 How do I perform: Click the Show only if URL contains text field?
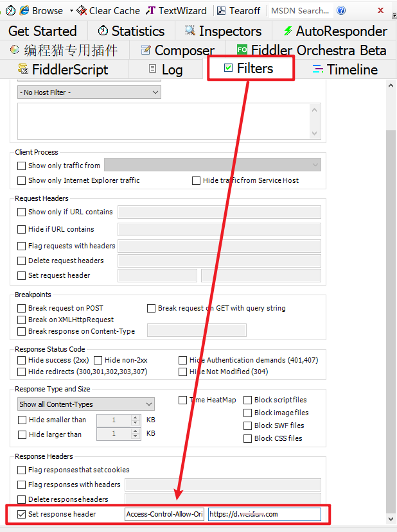point(219,212)
